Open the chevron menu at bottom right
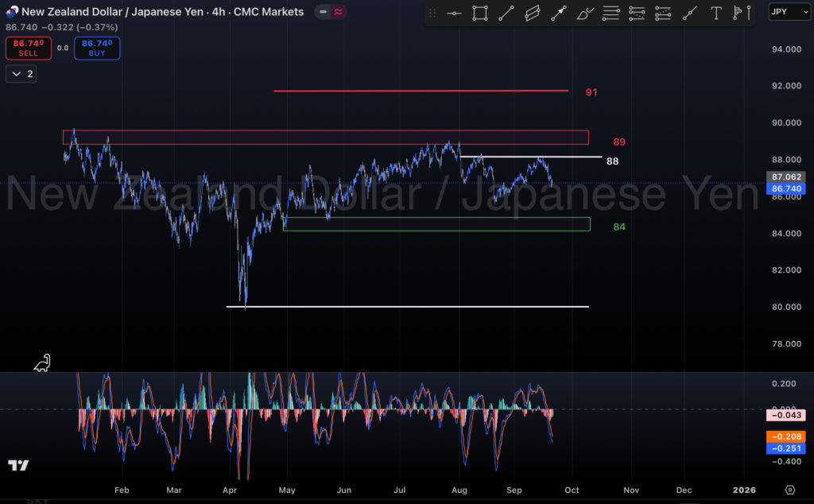Viewport: 814px width, 504px height. pyautogui.click(x=790, y=490)
